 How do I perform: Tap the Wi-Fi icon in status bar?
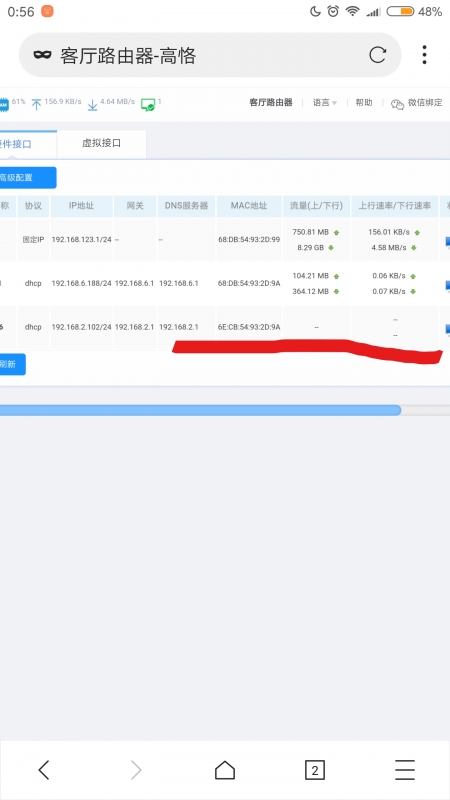pyautogui.click(x=353, y=11)
